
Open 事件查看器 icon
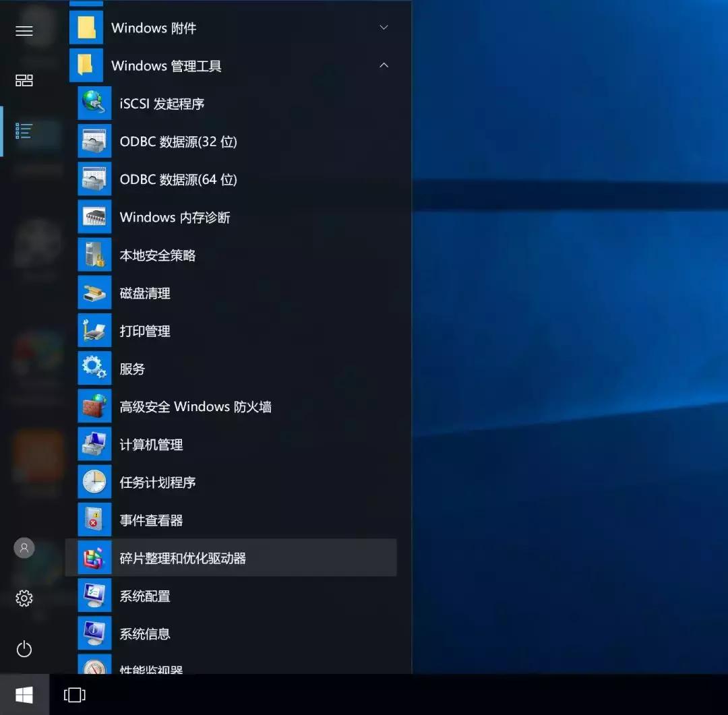[94, 520]
